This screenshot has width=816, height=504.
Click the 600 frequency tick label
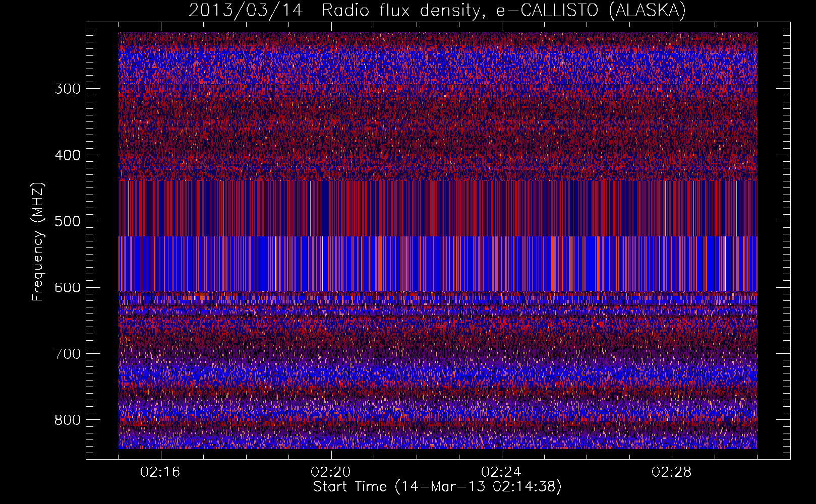[68, 288]
